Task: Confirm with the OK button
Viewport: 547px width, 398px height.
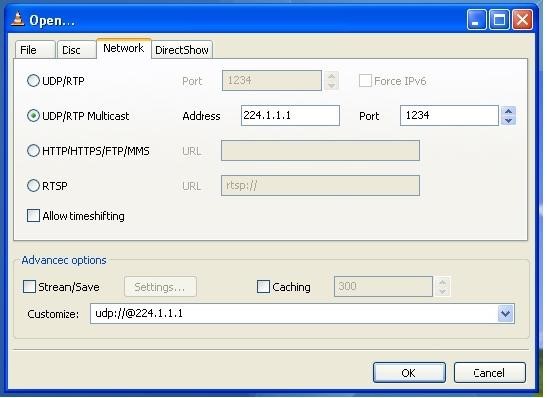Action: tap(409, 373)
